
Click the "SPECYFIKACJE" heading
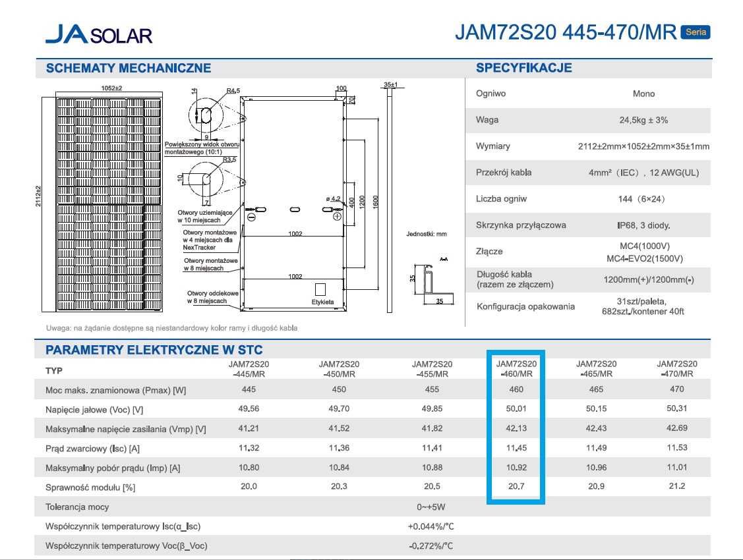pos(524,68)
